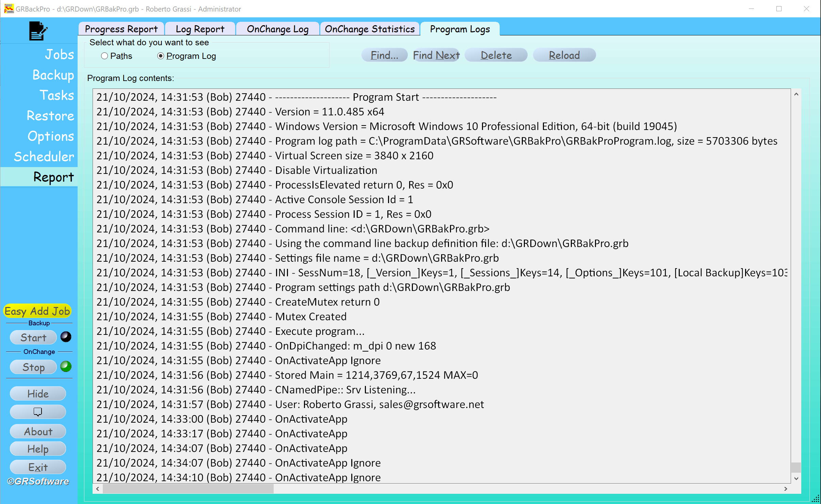This screenshot has width=821, height=504.
Task: Switch to the OnChange Statistics tab
Action: click(370, 29)
